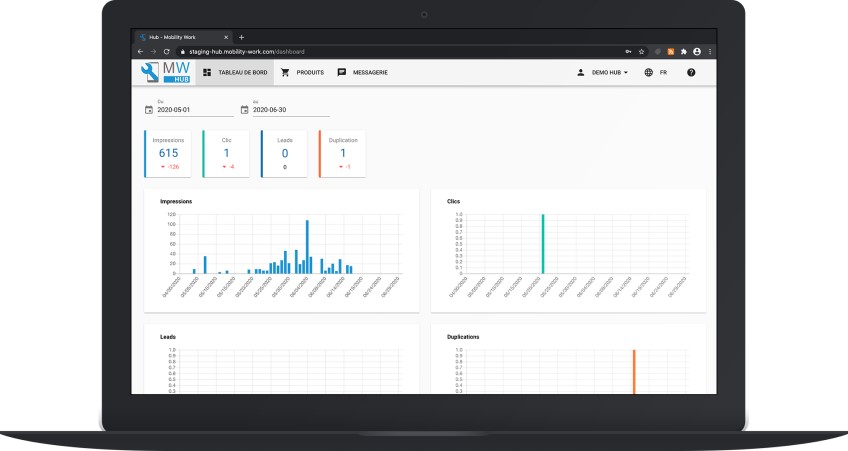Close the Hub - Mobility Work tab

[x=226, y=37]
